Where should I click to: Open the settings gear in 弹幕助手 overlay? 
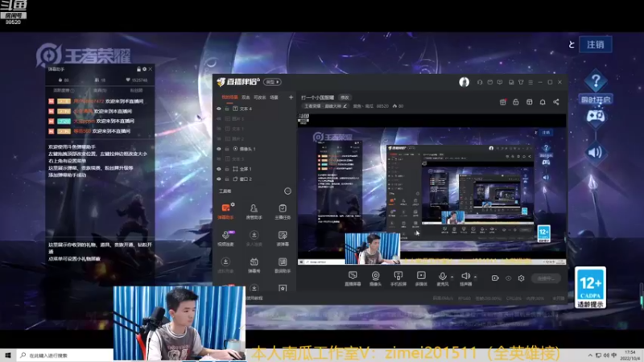click(144, 69)
